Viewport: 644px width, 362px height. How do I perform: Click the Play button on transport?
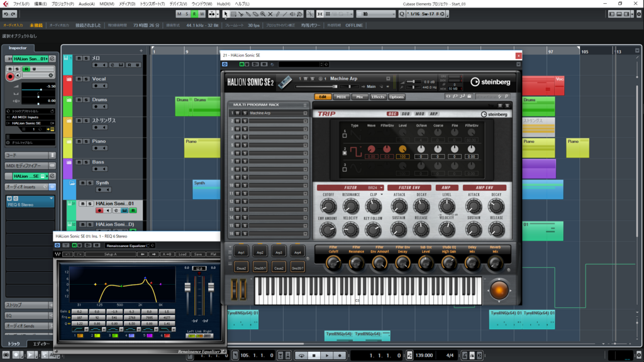327,356
